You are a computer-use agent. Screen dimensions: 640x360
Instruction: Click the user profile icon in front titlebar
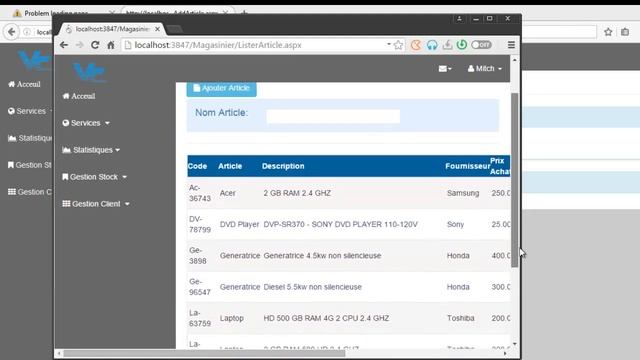pos(459,19)
